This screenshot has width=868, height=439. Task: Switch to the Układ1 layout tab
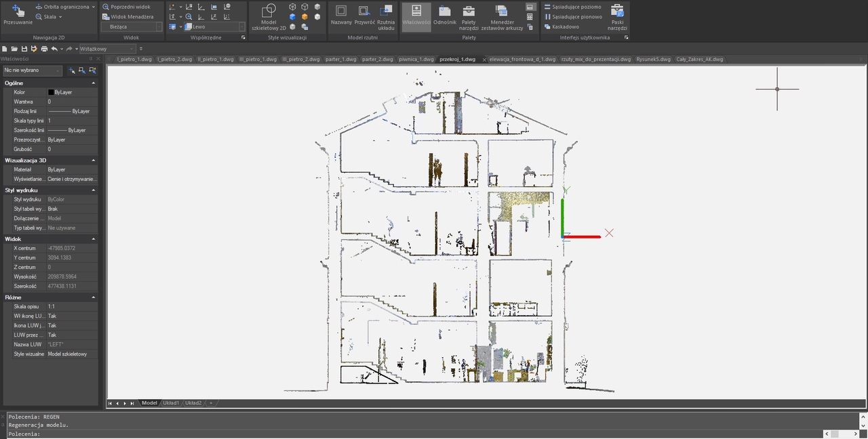170,403
